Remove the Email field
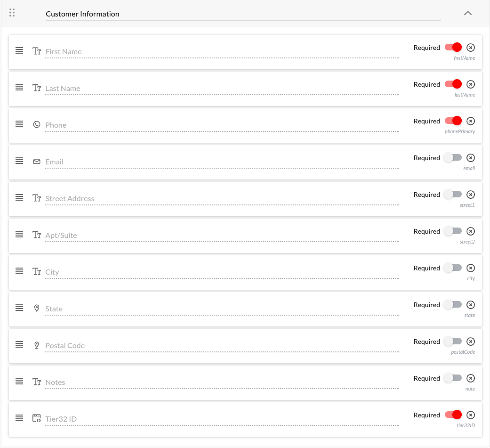 [x=471, y=158]
